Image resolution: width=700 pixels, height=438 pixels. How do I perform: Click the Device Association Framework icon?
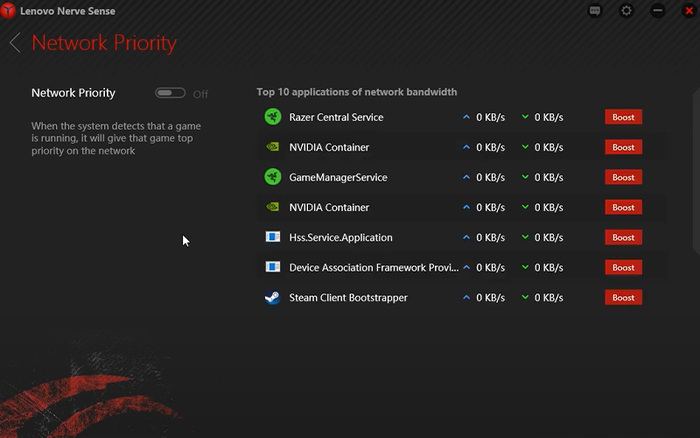click(x=273, y=267)
